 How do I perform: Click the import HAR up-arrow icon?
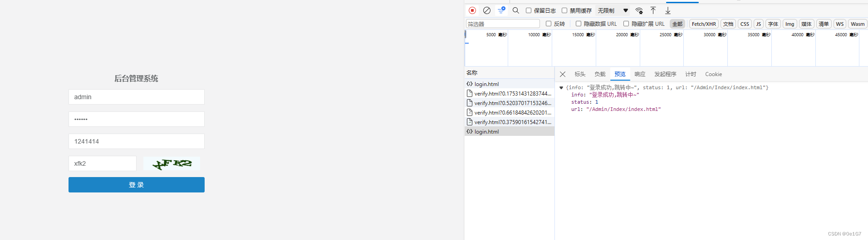[x=653, y=10]
